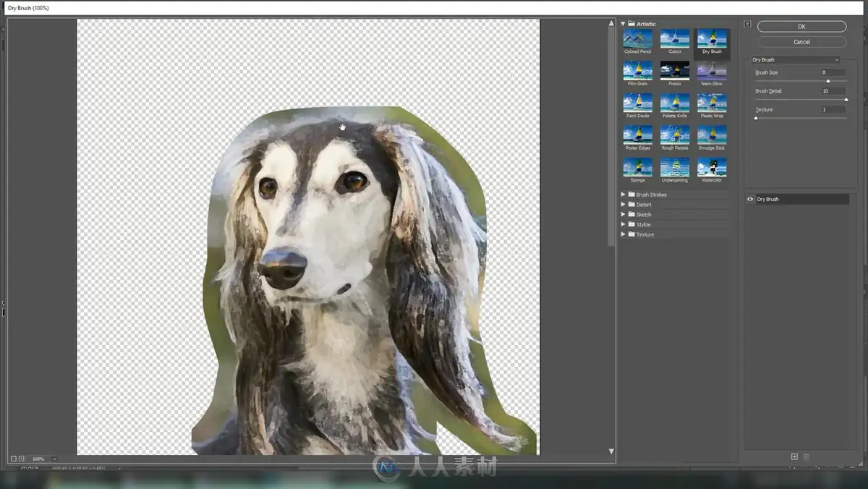Screen dimensions: 868x489
Task: Open the zoom percentage dropdown
Action: pyautogui.click(x=54, y=459)
